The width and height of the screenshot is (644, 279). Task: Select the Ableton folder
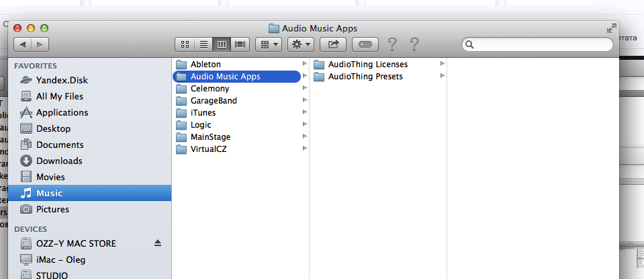coord(237,64)
